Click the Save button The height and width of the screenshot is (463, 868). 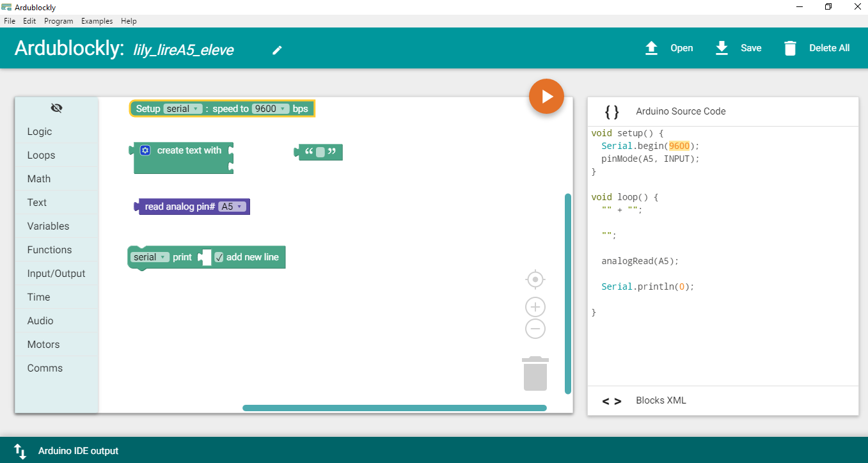click(738, 48)
